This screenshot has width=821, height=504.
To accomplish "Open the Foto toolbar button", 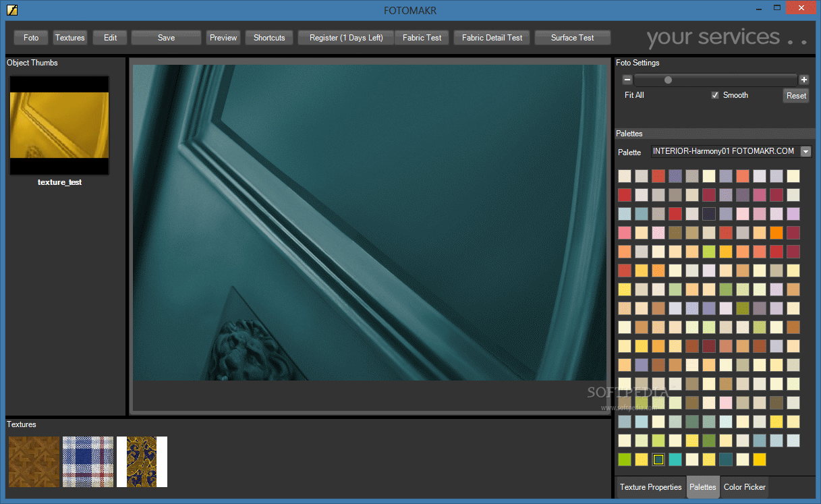I will coord(31,38).
